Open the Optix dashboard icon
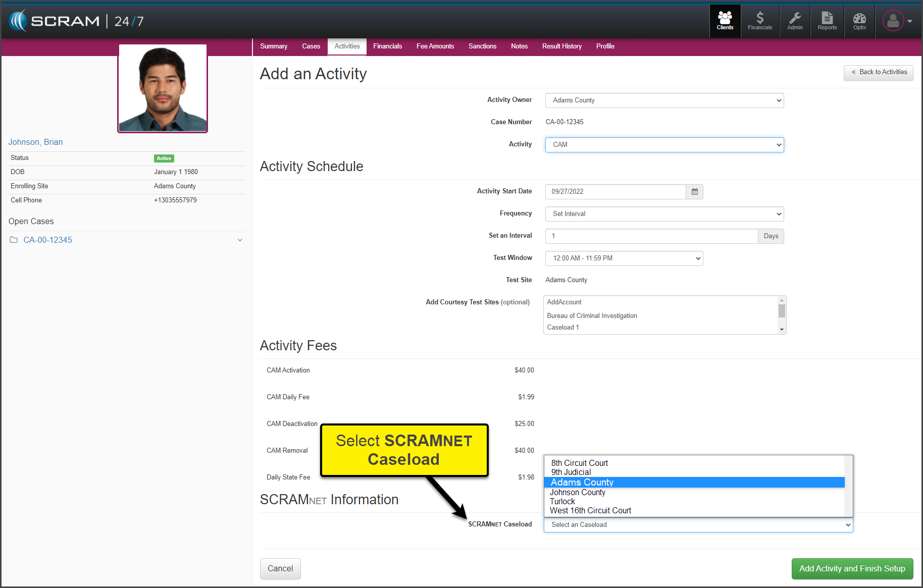 pyautogui.click(x=859, y=21)
